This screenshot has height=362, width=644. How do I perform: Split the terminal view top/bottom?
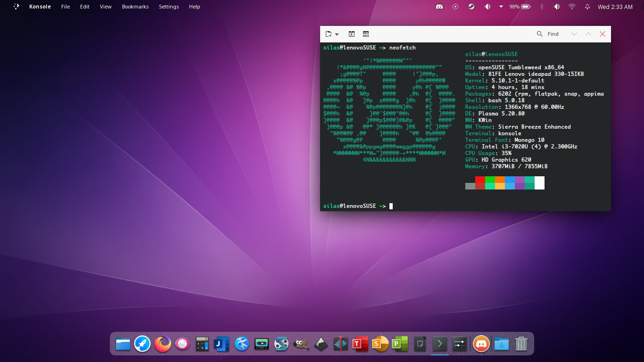(366, 34)
